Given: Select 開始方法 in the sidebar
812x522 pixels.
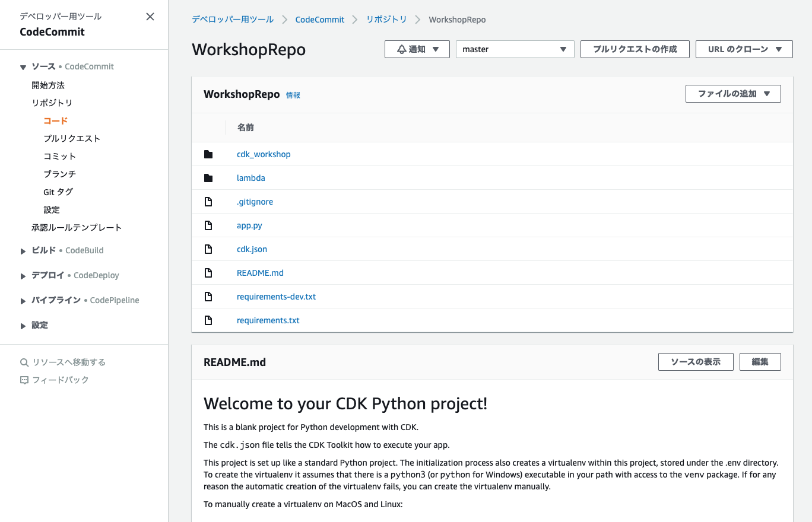Looking at the screenshot, I should (48, 85).
